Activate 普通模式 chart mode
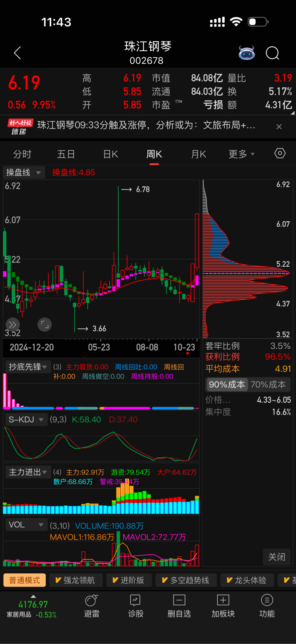This screenshot has width=296, height=644. click(x=25, y=580)
